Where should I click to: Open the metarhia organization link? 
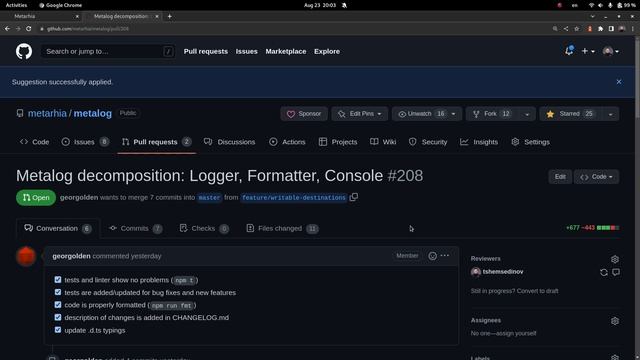pyautogui.click(x=47, y=113)
